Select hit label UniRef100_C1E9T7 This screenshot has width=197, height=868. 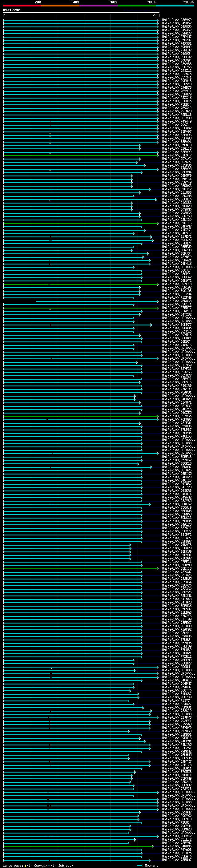(x=176, y=155)
